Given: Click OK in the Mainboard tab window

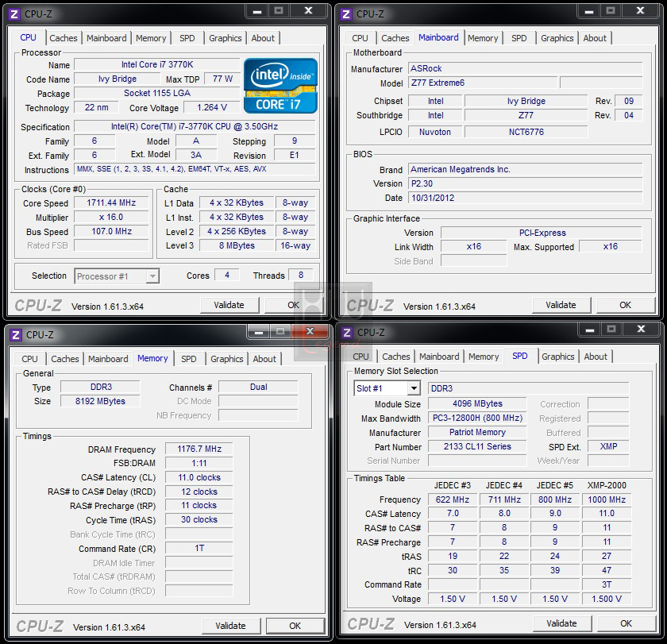Looking at the screenshot, I should [x=626, y=305].
